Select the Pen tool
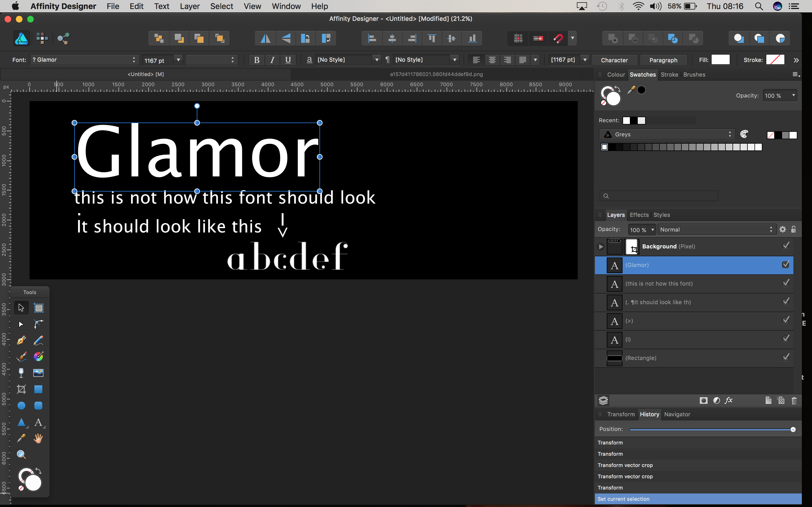The width and height of the screenshot is (812, 507). click(x=21, y=340)
